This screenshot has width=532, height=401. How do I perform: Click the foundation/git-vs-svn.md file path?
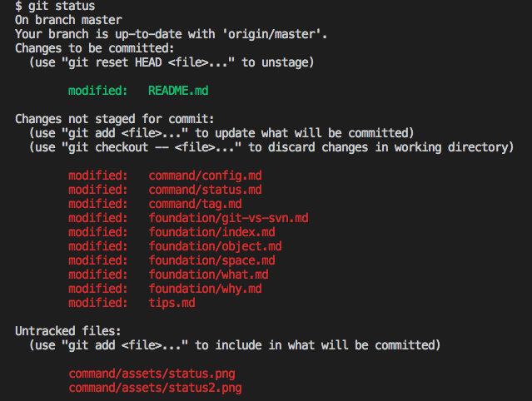(229, 218)
